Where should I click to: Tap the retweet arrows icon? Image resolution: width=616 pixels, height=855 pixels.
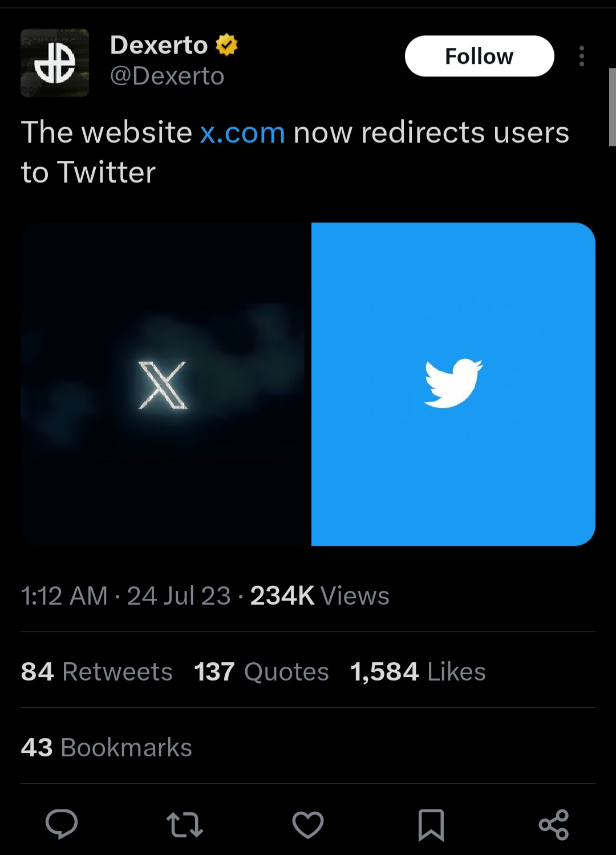[x=185, y=825]
